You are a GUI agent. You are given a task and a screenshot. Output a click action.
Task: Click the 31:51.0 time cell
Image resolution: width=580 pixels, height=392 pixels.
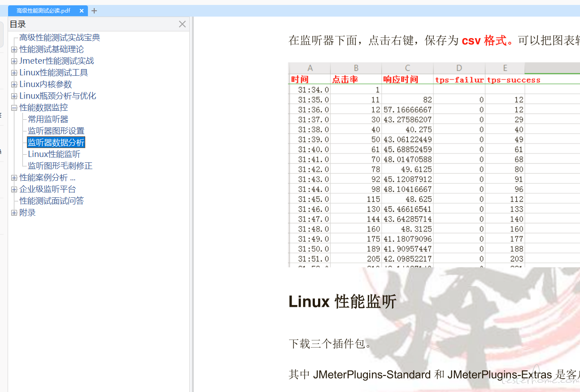coord(313,258)
